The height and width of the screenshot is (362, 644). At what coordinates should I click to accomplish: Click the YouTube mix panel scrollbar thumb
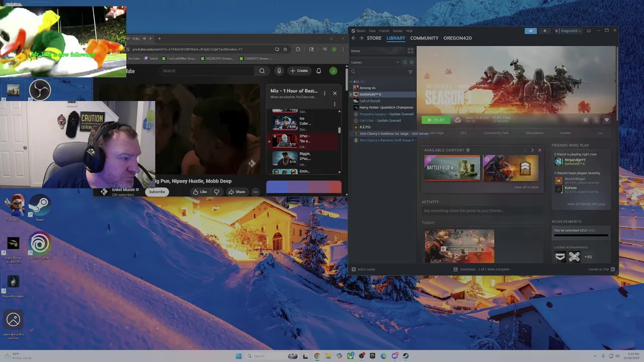click(339, 130)
